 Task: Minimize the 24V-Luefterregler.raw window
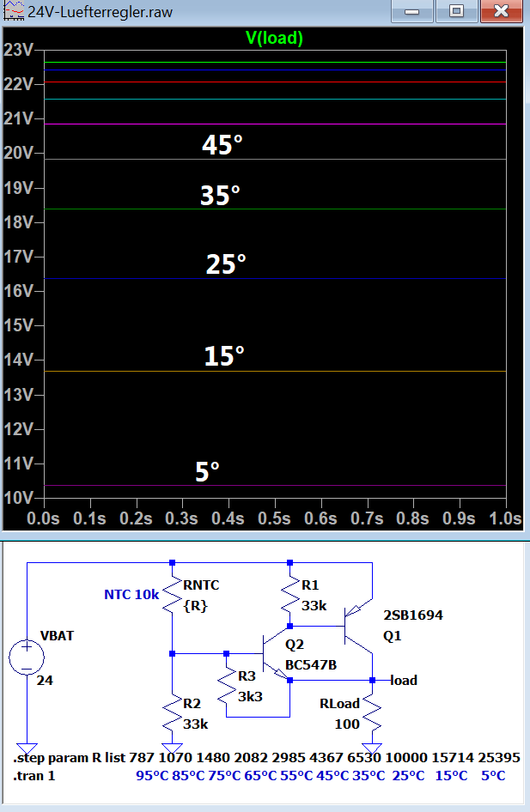[411, 11]
